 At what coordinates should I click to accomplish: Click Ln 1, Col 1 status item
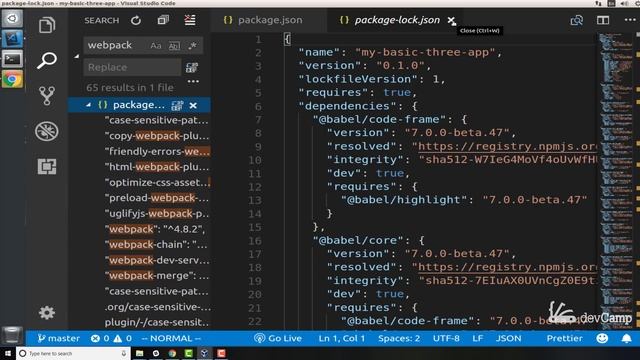point(342,338)
